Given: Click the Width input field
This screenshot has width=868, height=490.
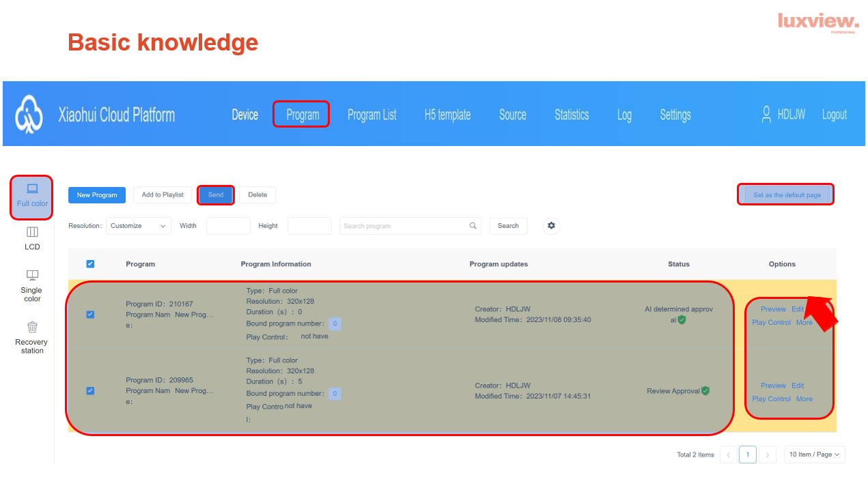Looking at the screenshot, I should click(228, 226).
